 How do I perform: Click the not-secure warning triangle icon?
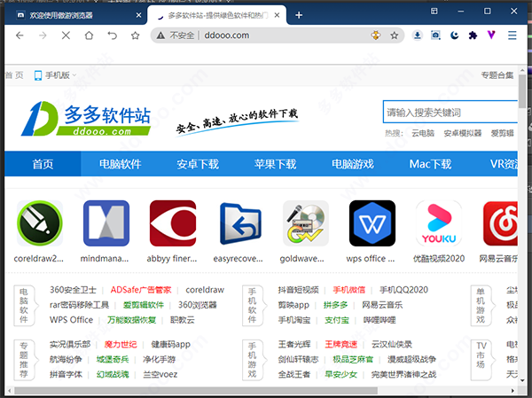(160, 35)
